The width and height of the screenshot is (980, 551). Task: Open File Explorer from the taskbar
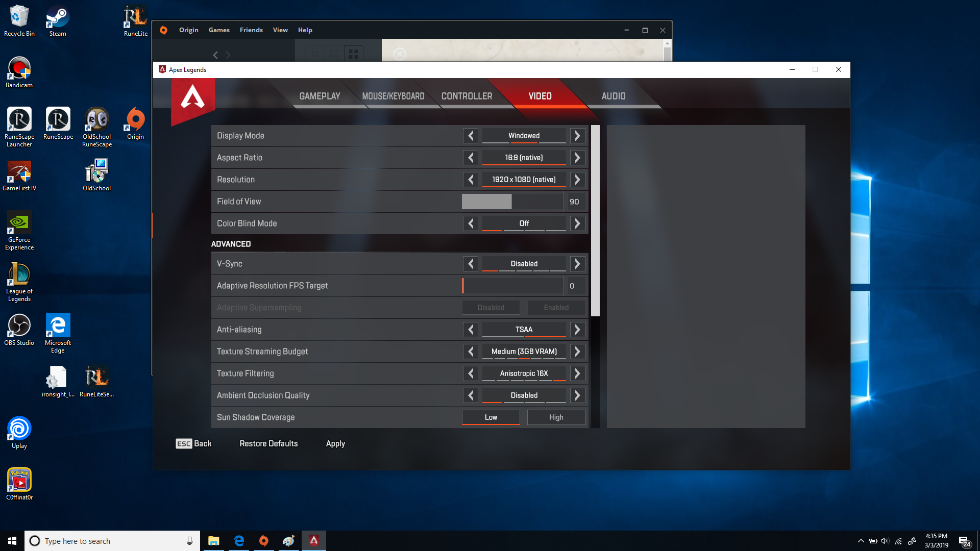click(213, 541)
